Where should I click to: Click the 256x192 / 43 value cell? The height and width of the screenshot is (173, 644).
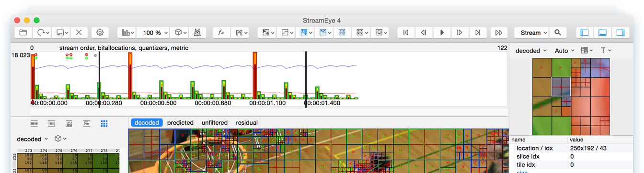pyautogui.click(x=588, y=148)
